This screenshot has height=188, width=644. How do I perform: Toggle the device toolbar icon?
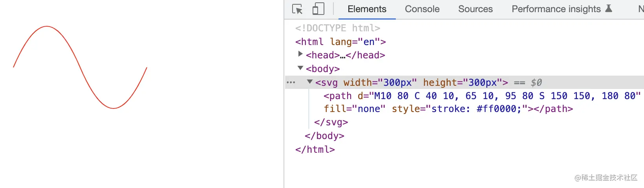coord(318,9)
